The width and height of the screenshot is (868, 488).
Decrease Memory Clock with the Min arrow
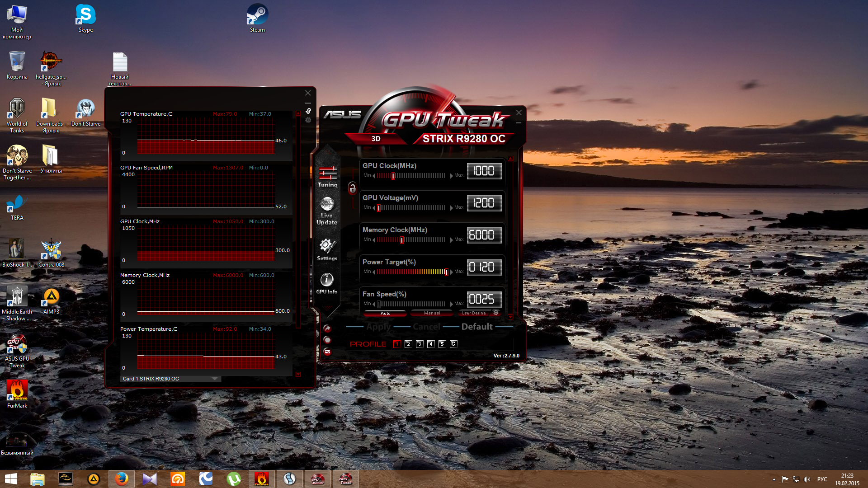374,240
